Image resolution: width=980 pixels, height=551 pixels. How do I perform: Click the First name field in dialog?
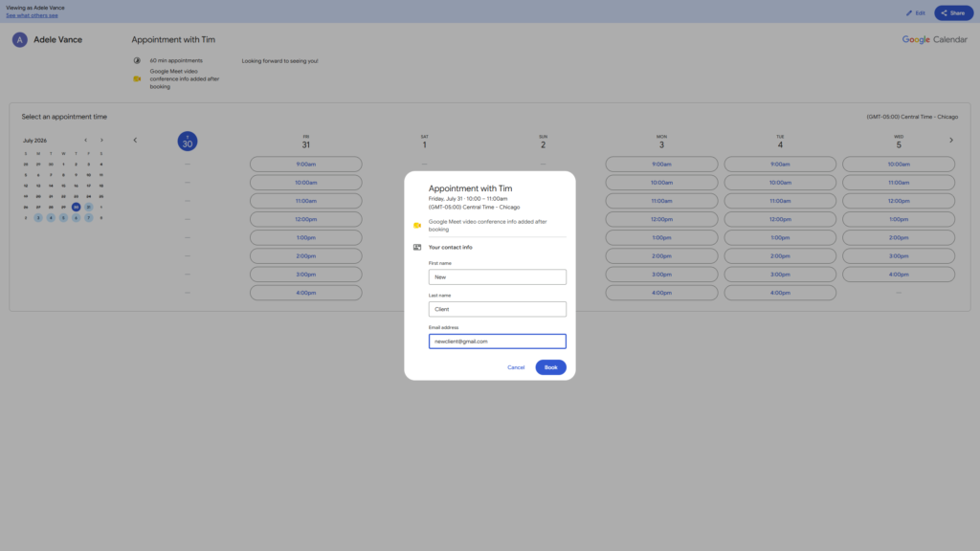[x=498, y=276]
